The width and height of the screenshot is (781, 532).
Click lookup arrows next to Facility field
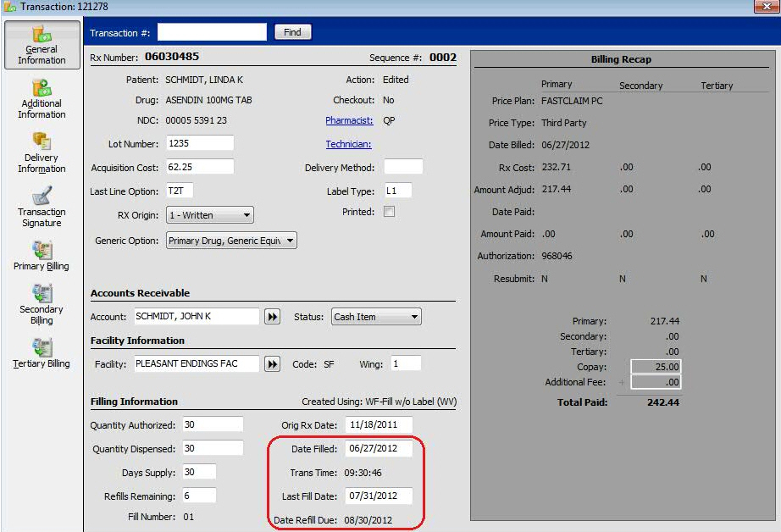click(x=272, y=364)
